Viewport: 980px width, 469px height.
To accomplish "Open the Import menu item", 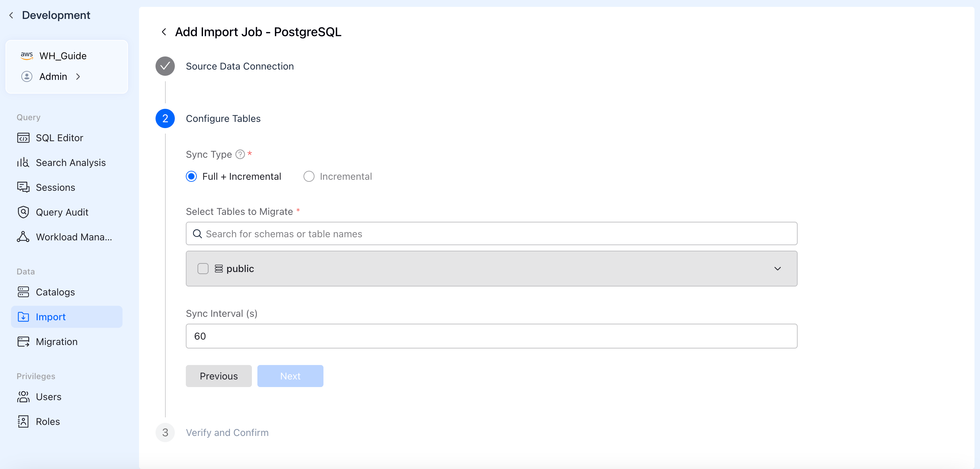I will pyautogui.click(x=51, y=317).
